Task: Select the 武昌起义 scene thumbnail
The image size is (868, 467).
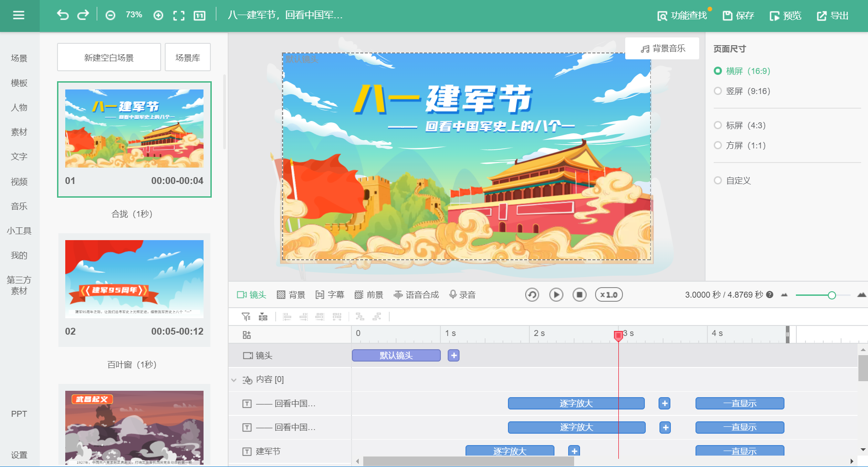Action: (x=134, y=427)
